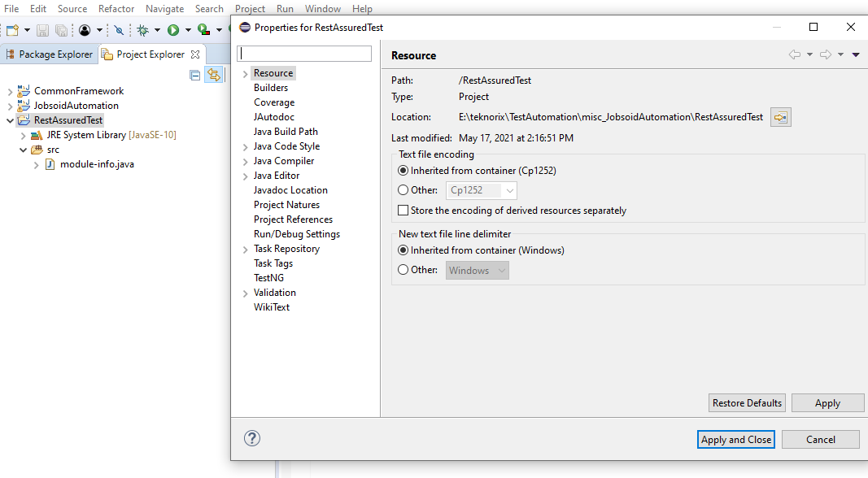The width and height of the screenshot is (868, 478).
Task: Switch to the Package Explorer tab
Action: 50,54
